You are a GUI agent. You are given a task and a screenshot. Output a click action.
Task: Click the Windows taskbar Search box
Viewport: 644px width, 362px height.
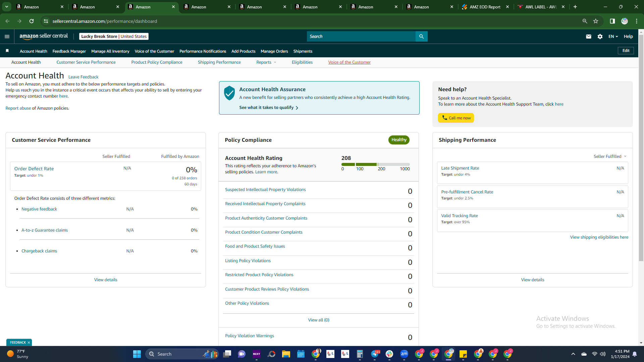pyautogui.click(x=182, y=354)
